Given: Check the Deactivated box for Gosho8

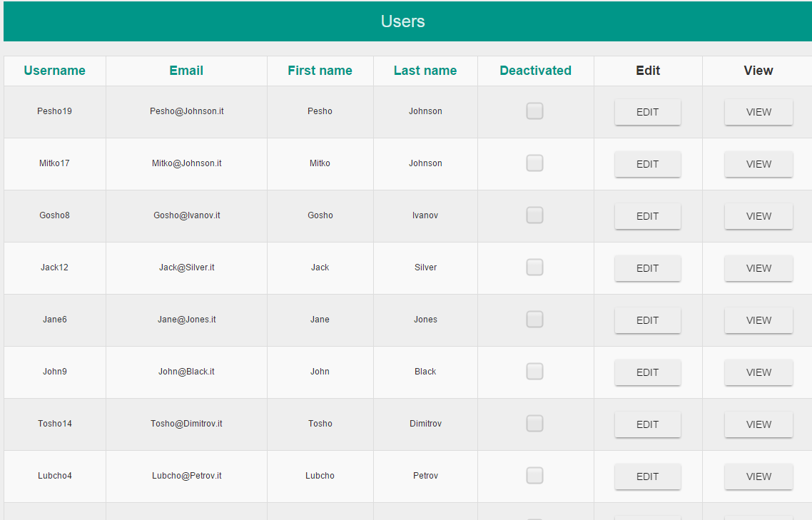Looking at the screenshot, I should pyautogui.click(x=534, y=215).
